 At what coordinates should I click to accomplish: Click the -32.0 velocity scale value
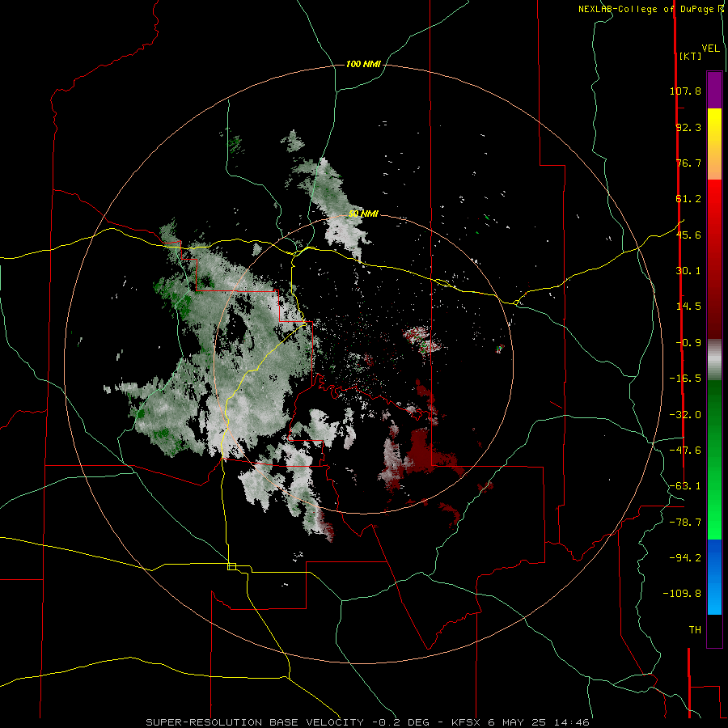(x=685, y=415)
